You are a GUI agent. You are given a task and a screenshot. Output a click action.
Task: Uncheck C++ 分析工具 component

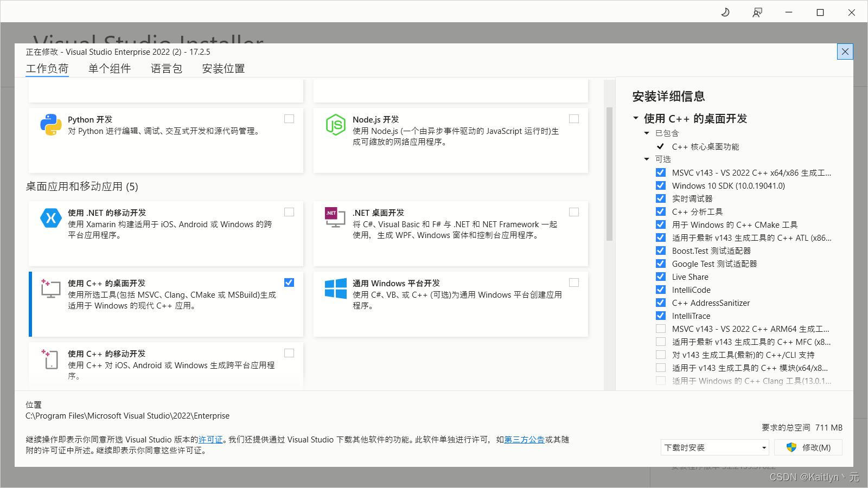coord(660,211)
